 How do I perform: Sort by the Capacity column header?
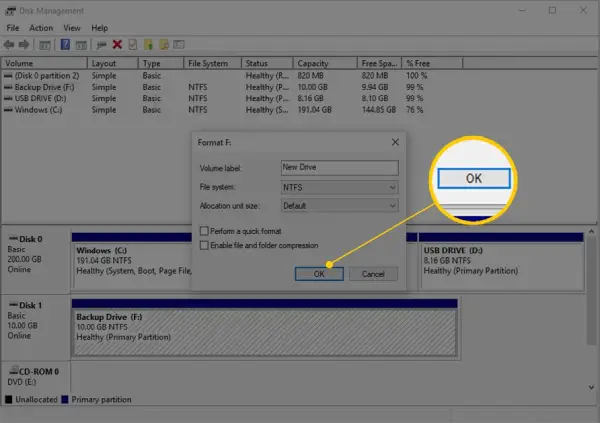325,64
